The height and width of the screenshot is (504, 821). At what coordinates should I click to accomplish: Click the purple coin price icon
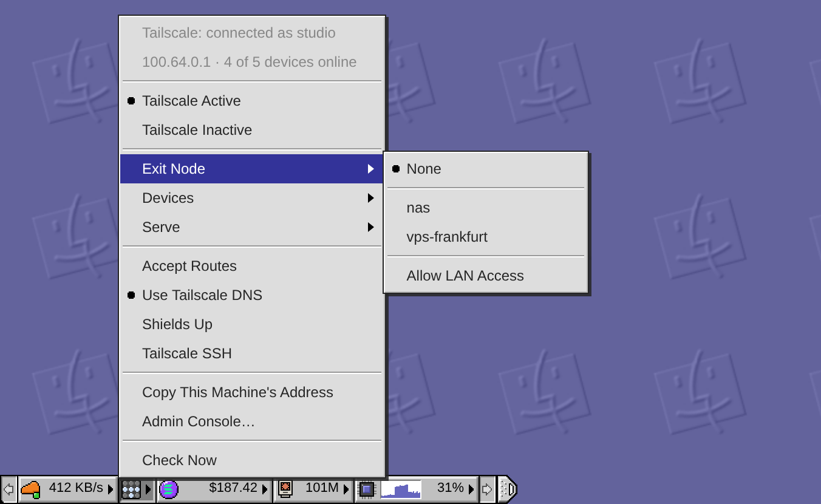[x=169, y=489]
